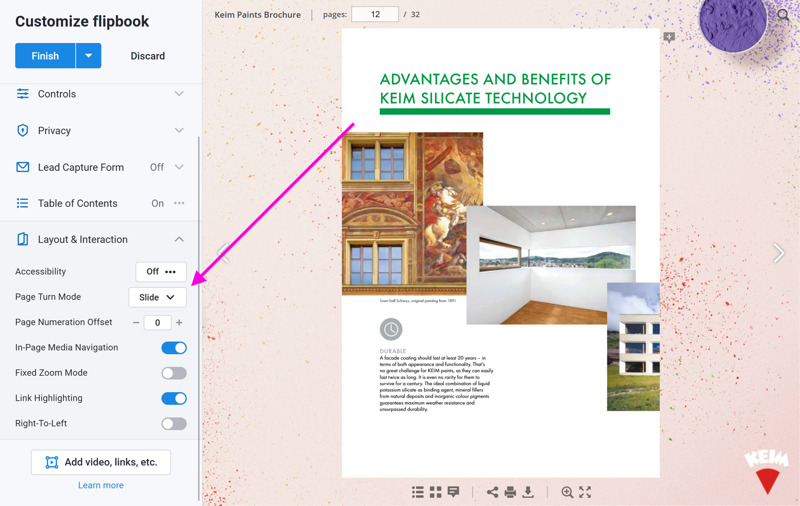Screen dimensions: 800x506
Task: Click the Page Numeration Offset value field
Action: [158, 323]
